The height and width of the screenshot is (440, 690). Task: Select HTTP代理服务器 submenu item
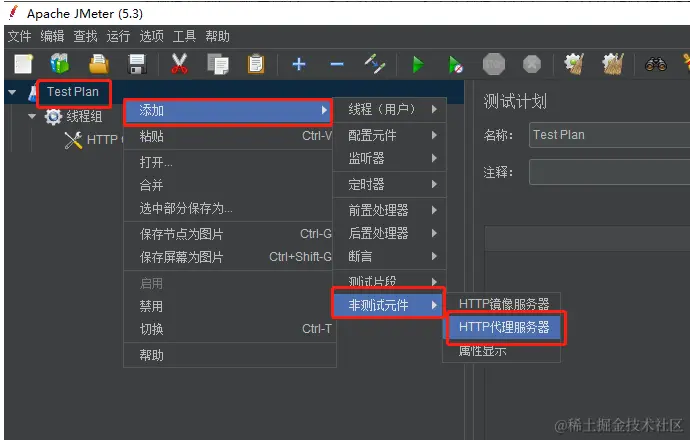point(504,327)
